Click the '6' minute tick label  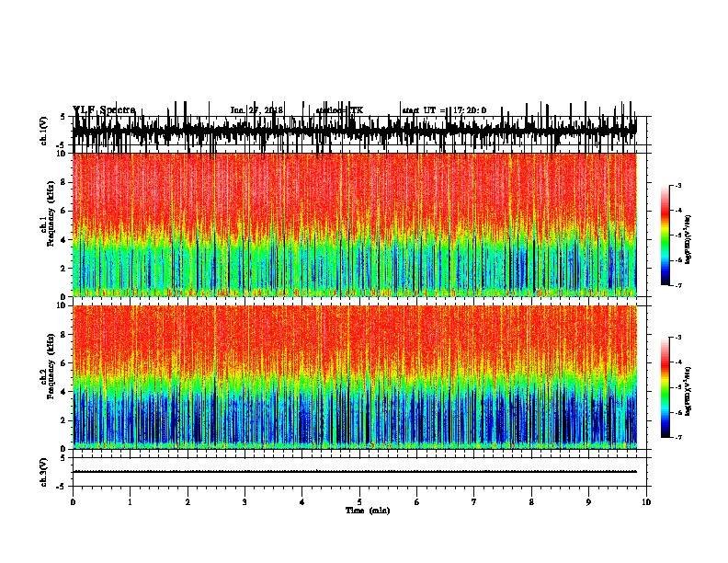point(417,502)
